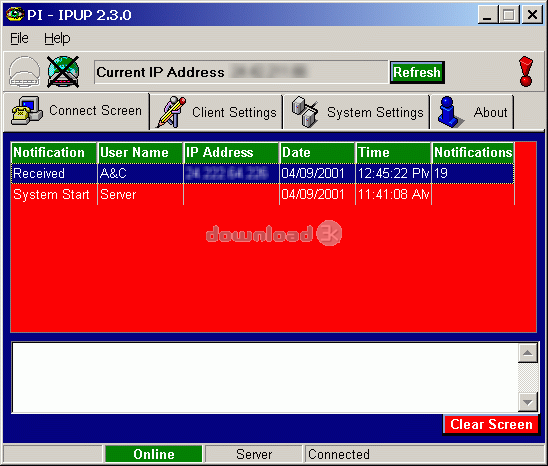Viewport: 548px width, 466px height.
Task: Switch to the About tab
Action: (472, 112)
